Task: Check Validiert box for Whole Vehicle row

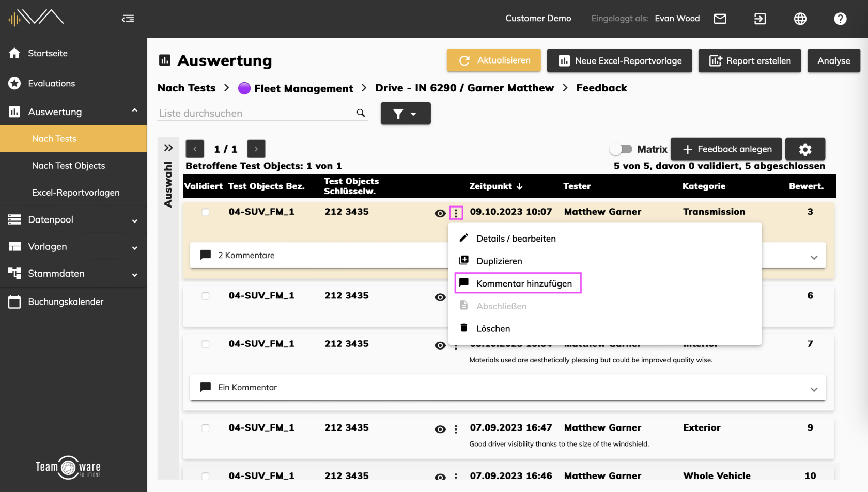Action: pos(206,476)
